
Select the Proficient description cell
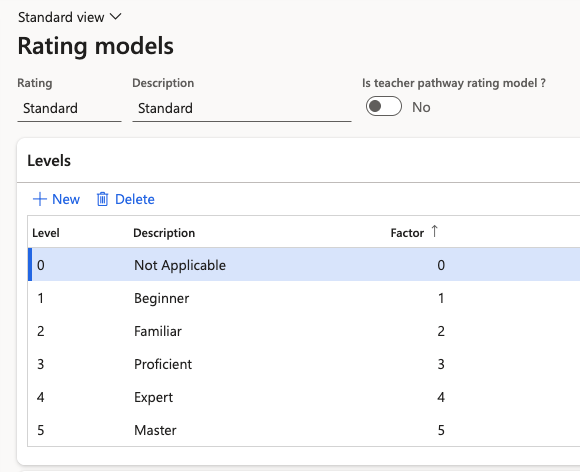point(163,364)
